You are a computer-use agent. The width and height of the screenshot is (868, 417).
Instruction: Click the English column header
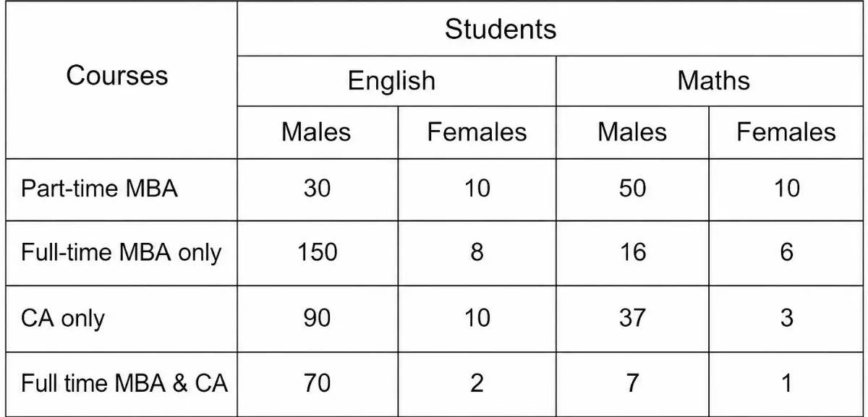396,81
